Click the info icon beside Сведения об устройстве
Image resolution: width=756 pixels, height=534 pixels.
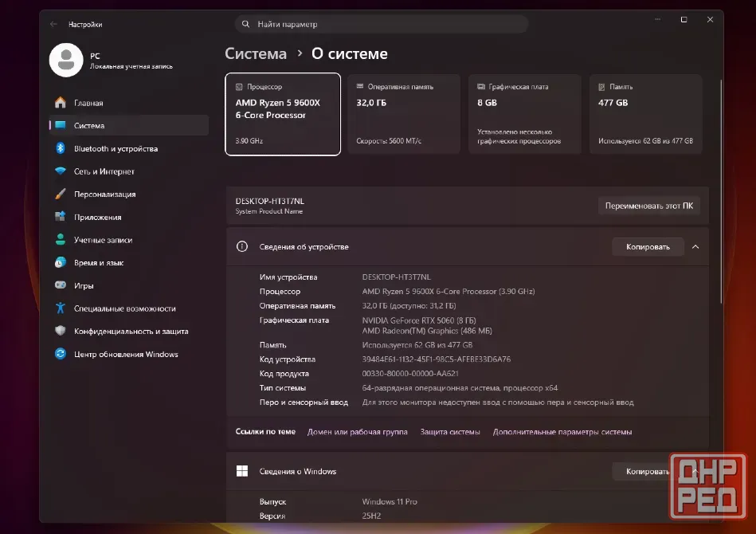242,246
